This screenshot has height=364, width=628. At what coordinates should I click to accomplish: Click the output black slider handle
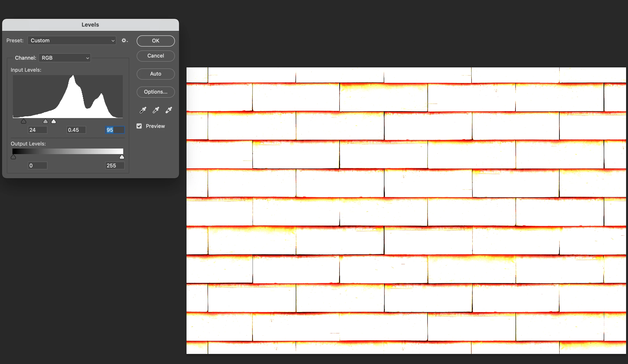[x=14, y=157]
